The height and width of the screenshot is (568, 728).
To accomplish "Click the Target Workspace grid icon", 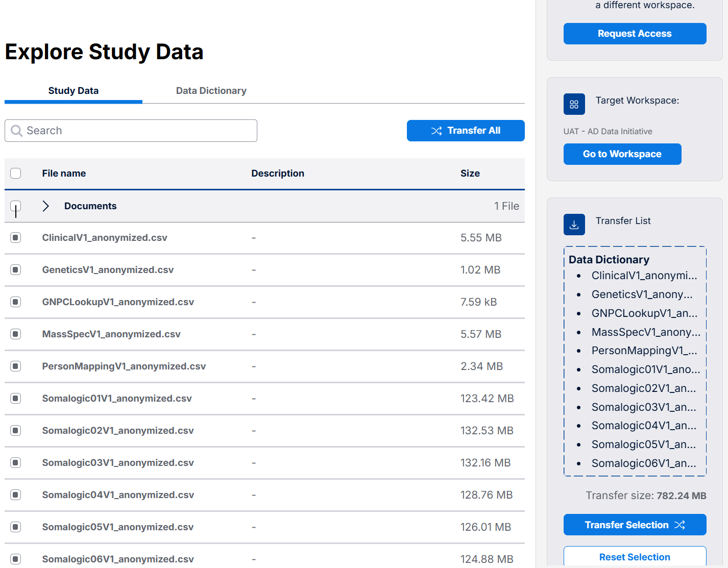I will click(574, 104).
